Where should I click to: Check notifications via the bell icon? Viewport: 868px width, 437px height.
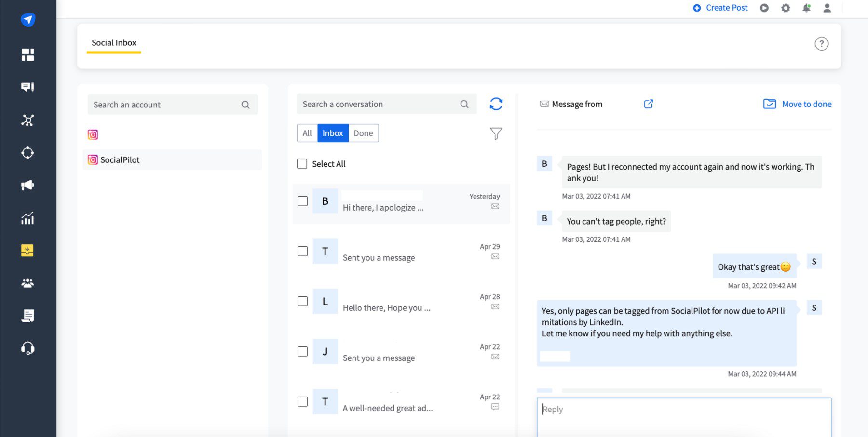806,8
